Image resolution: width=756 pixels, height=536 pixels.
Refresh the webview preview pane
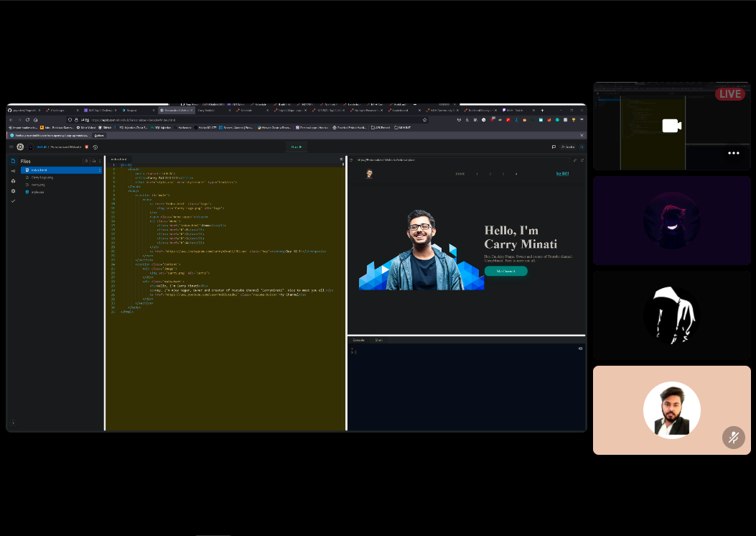351,160
